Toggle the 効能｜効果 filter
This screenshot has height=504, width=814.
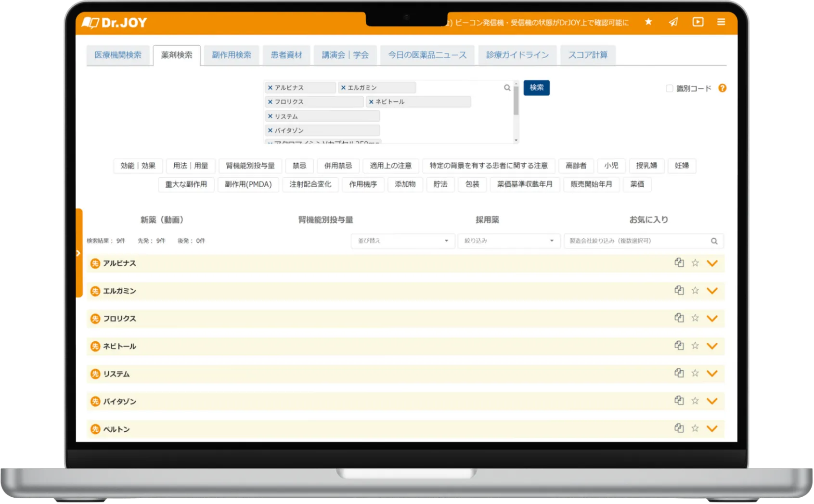pyautogui.click(x=138, y=166)
